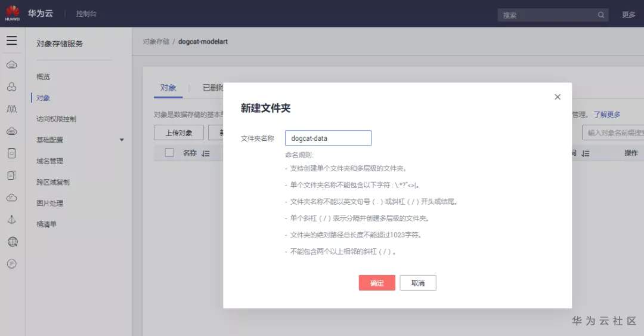Viewport: 644px width, 336px height.
Task: Click the globe icon in the sidebar
Action: (x=13, y=242)
